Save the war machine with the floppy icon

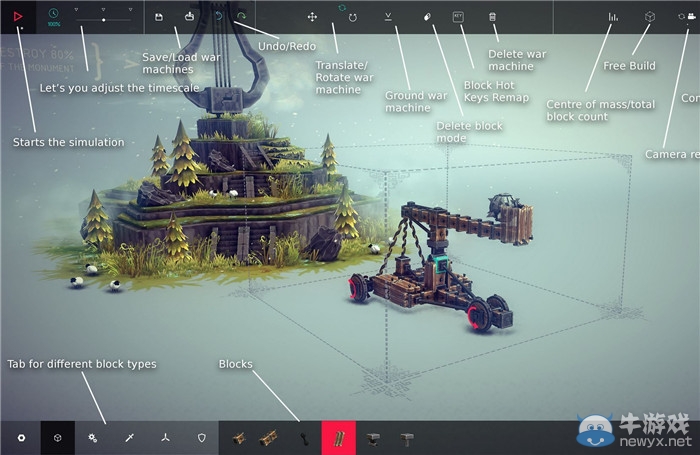point(159,17)
